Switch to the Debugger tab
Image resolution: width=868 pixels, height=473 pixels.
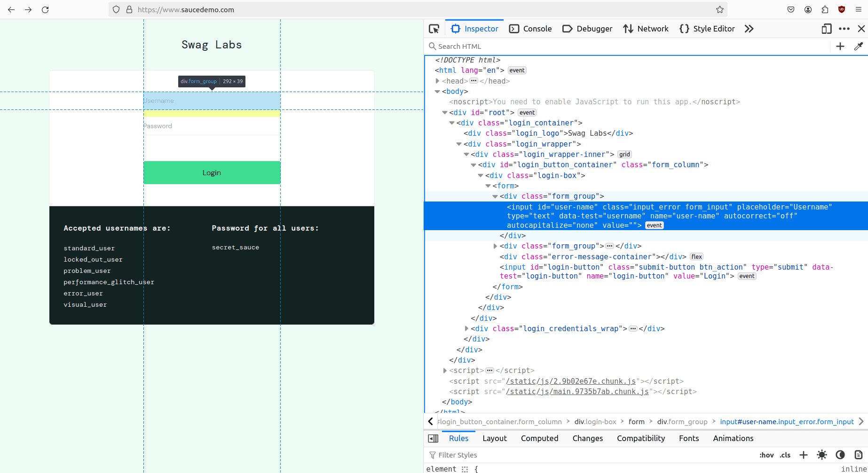587,29
